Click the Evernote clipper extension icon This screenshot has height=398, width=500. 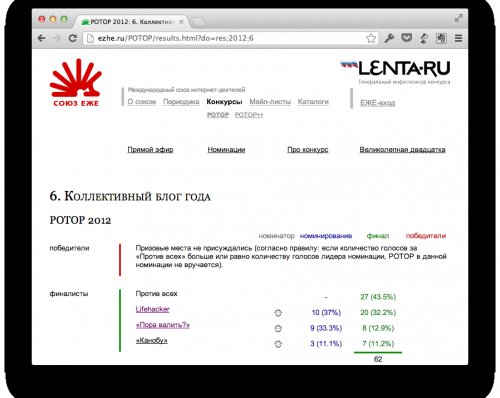click(x=441, y=38)
